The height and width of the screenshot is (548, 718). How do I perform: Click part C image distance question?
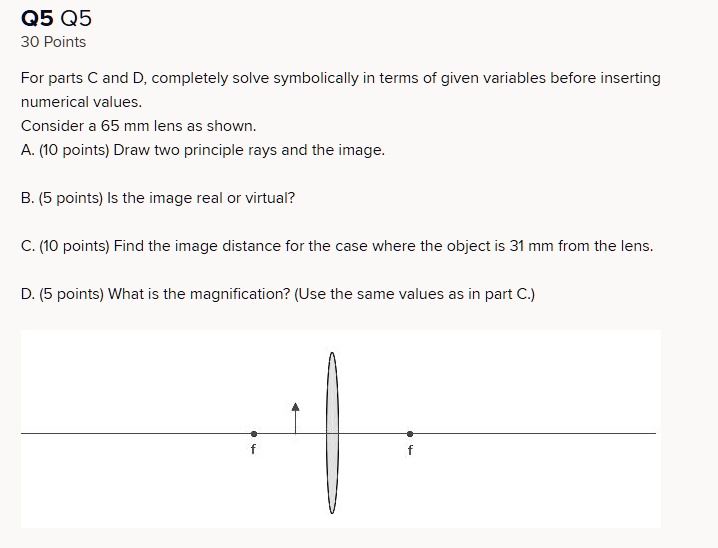point(337,246)
